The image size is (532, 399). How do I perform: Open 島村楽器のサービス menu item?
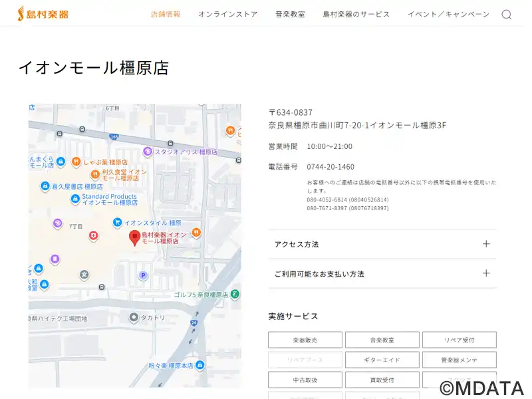coord(356,14)
